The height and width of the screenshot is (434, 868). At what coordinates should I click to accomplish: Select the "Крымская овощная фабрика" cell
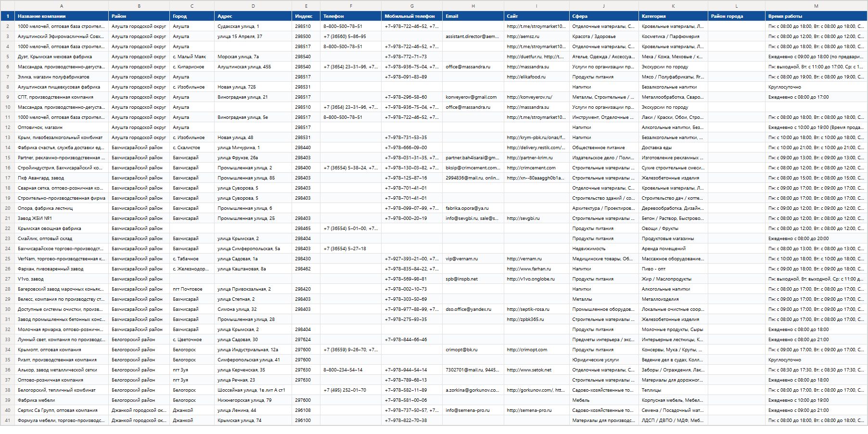pos(62,229)
